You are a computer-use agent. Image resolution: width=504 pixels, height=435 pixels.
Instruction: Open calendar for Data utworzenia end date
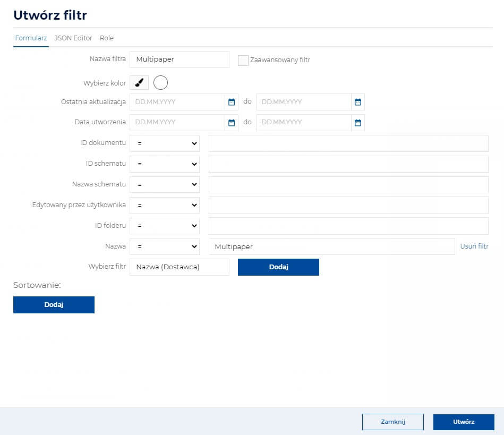tap(358, 123)
